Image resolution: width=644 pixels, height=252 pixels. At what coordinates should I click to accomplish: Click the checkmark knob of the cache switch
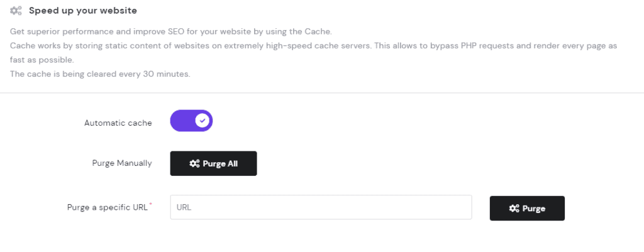click(x=202, y=121)
